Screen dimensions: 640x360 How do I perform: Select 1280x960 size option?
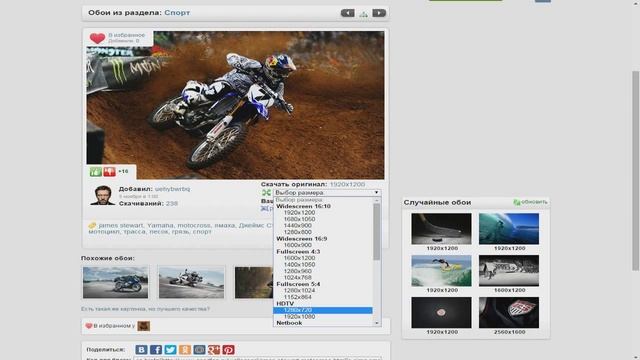(298, 271)
